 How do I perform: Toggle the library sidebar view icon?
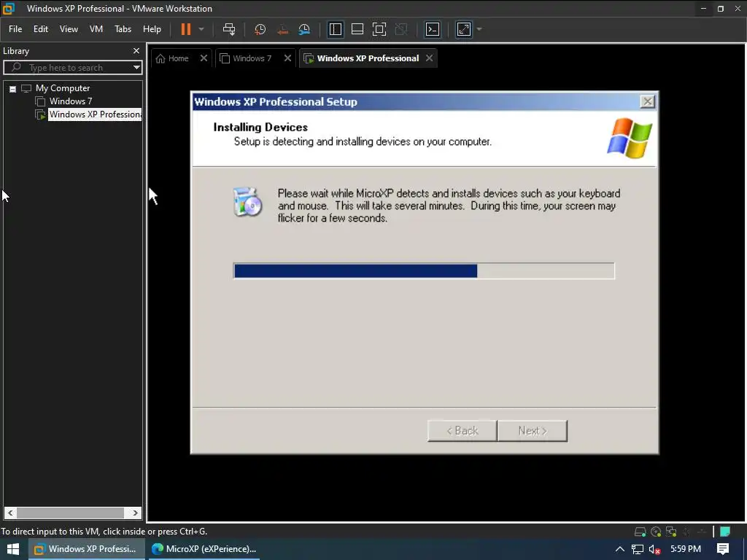point(336,29)
